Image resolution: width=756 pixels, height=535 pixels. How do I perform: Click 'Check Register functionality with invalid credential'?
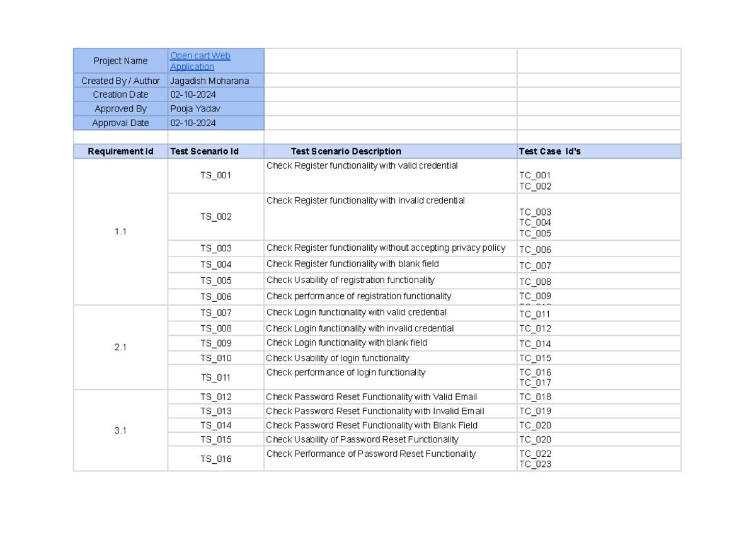tap(365, 200)
